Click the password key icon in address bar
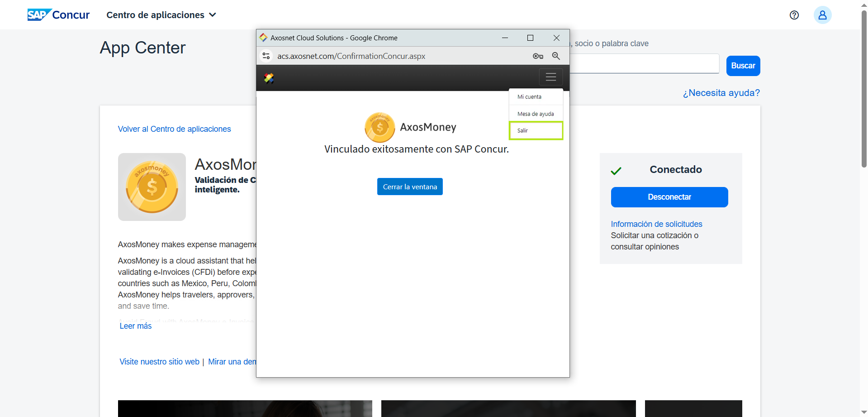The image size is (868, 417). point(538,56)
